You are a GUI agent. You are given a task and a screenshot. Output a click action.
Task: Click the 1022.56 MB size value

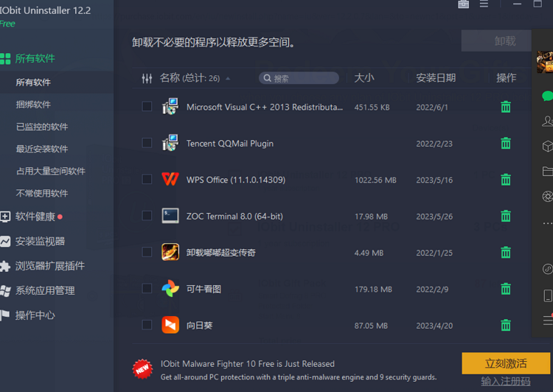375,180
